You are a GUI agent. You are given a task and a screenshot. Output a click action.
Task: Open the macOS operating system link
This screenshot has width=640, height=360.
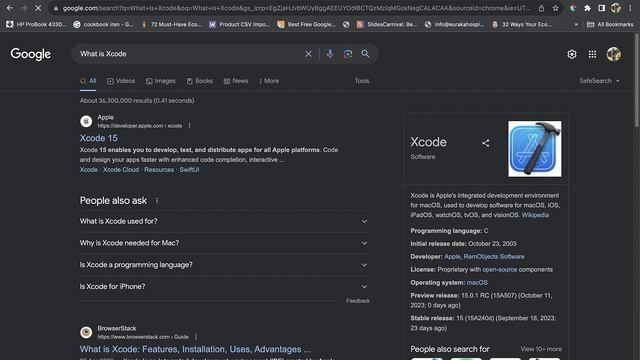pyautogui.click(x=477, y=282)
